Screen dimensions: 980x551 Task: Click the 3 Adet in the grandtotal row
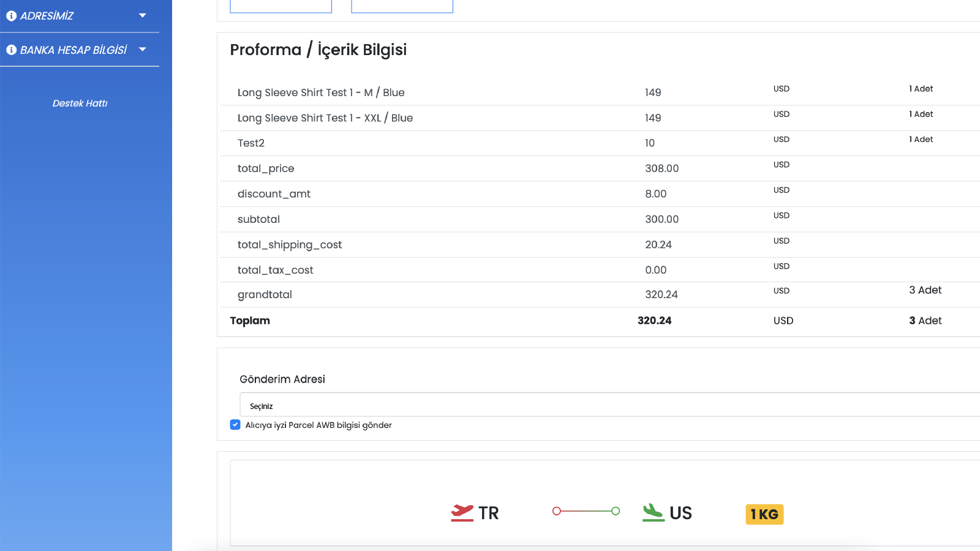(925, 290)
